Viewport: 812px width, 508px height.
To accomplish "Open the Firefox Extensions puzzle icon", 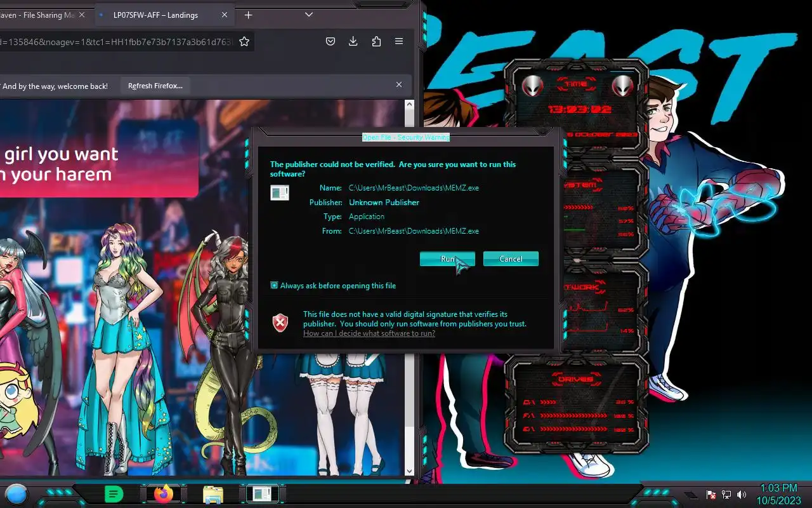I will tap(376, 41).
